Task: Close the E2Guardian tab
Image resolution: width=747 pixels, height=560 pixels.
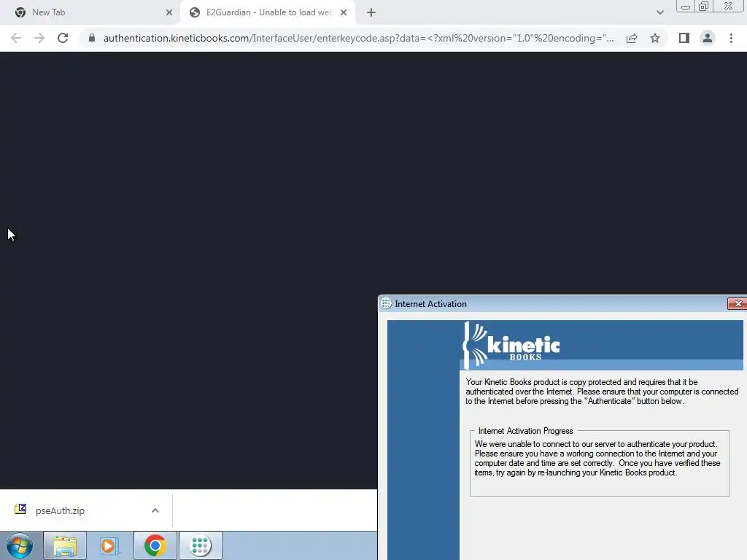Action: 344,12
